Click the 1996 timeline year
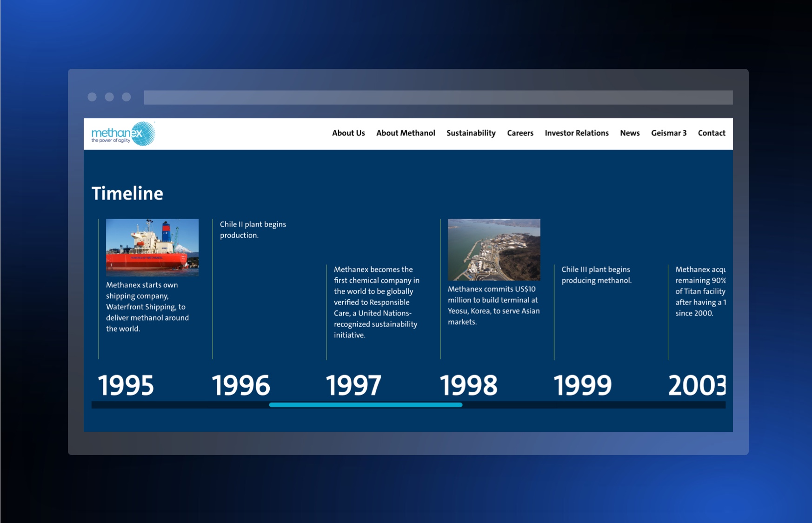The image size is (812, 523). click(x=240, y=385)
